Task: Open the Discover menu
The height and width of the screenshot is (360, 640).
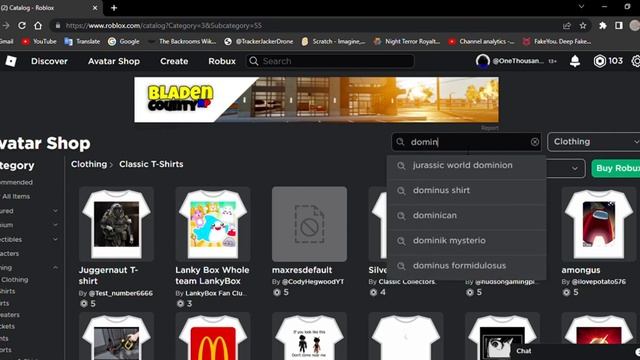Action: coord(49,61)
